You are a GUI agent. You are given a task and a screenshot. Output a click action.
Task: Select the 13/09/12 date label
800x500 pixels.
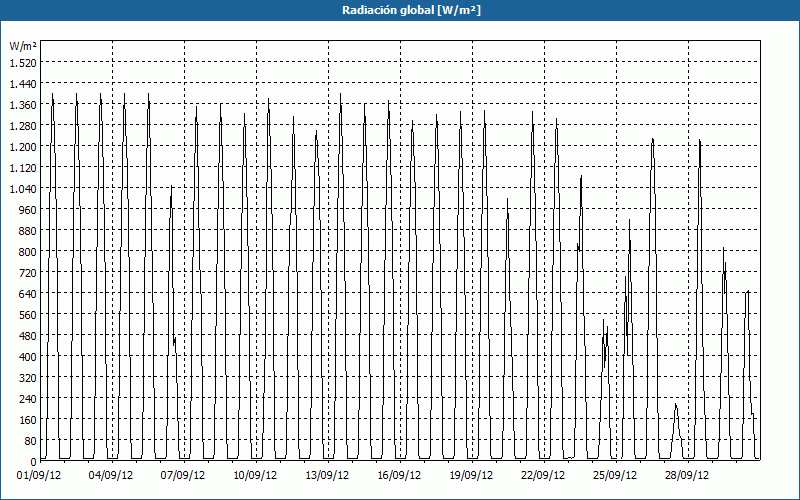pos(327,475)
